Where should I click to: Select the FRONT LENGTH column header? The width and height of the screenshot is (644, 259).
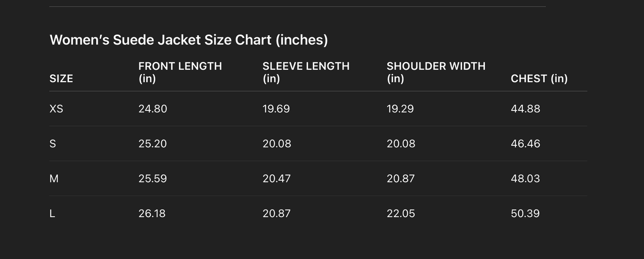[x=180, y=72]
